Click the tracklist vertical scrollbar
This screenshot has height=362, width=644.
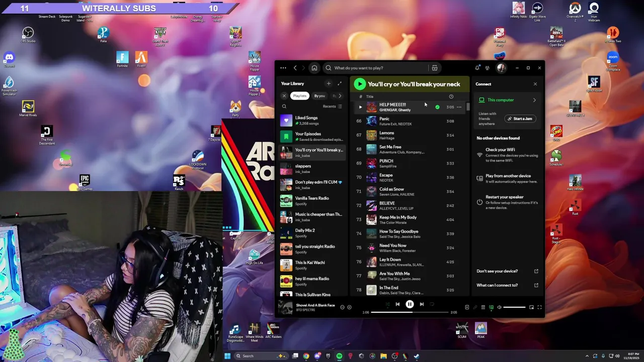point(468,107)
